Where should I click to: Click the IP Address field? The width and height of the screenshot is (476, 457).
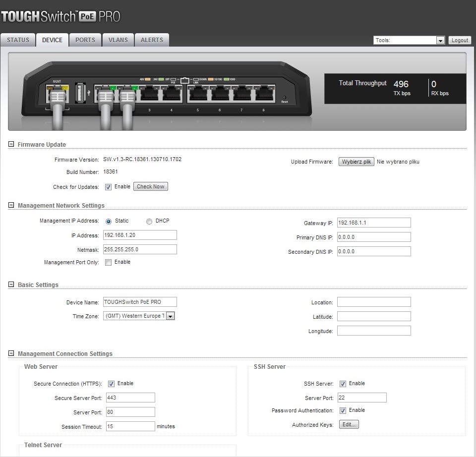140,235
